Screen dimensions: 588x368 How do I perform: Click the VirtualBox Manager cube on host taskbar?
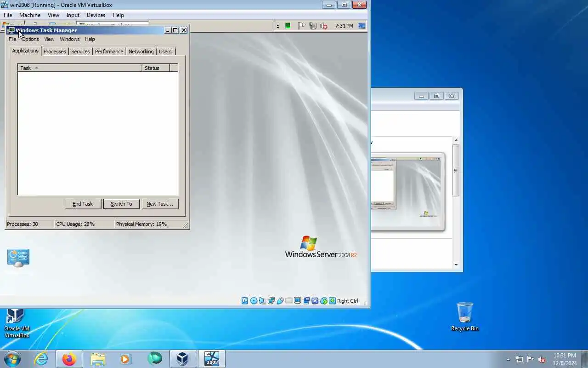click(183, 359)
